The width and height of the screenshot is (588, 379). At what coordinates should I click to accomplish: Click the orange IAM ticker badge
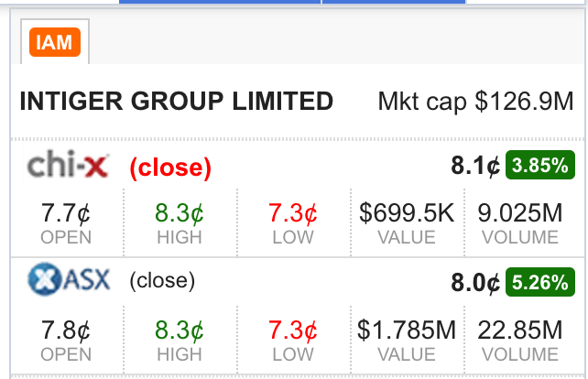pyautogui.click(x=55, y=42)
